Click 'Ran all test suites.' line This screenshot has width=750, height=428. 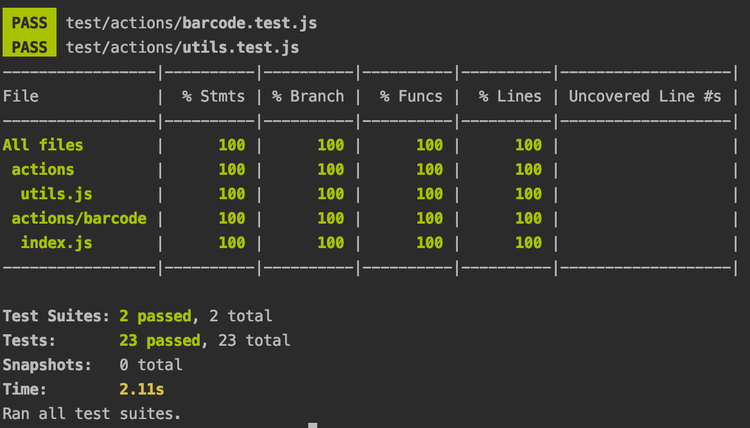coord(92,413)
